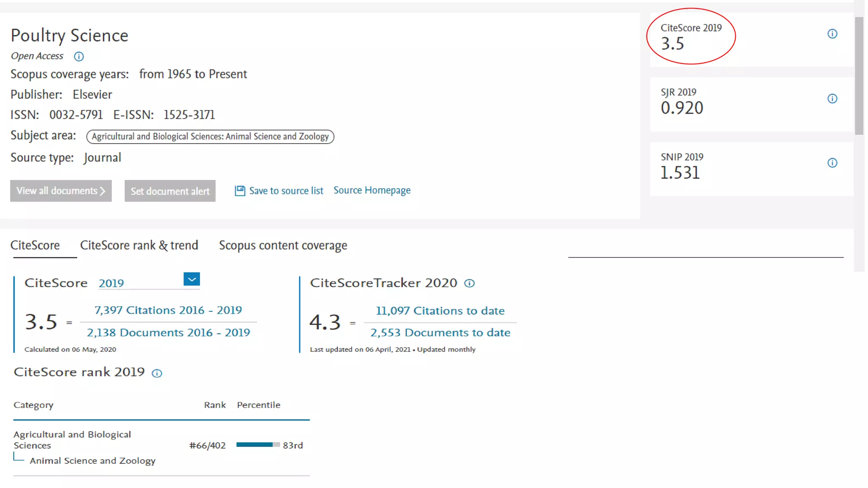Click the Open Access info icon
The image size is (868, 488).
pyautogui.click(x=79, y=56)
